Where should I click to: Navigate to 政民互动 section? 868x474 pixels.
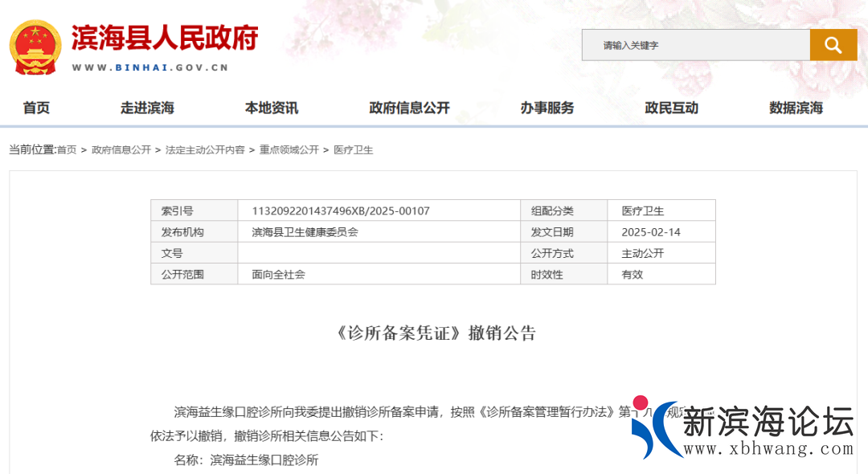coord(671,108)
